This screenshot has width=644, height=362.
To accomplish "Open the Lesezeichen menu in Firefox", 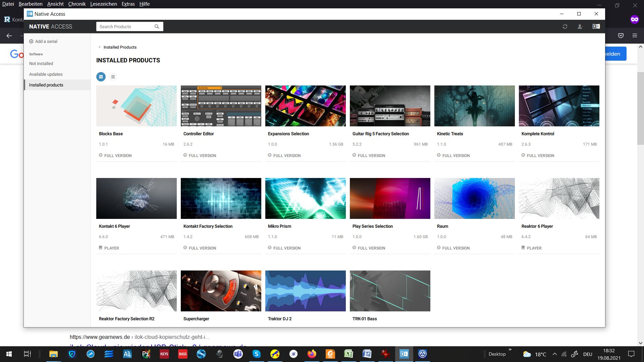I will 103,4.
